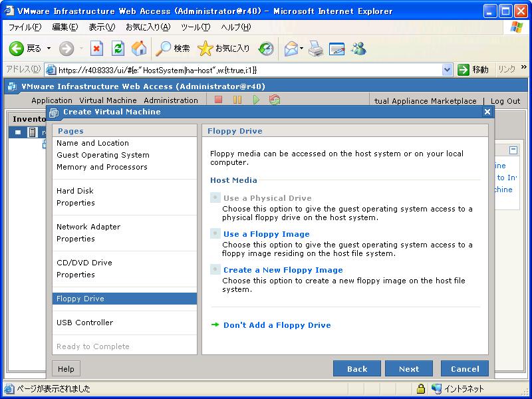Click the green 移動 Go arrow button
The height and width of the screenshot is (399, 532).
click(x=473, y=70)
